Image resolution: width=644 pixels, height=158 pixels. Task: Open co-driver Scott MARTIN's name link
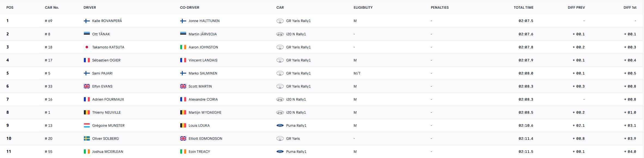(200, 86)
